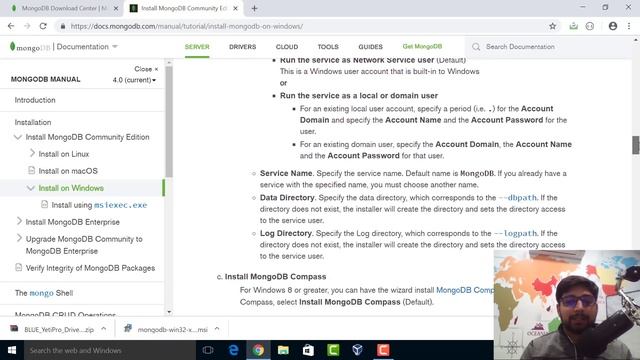Follow the --logpath link
Screen dimensions: 640x360
[516, 233]
